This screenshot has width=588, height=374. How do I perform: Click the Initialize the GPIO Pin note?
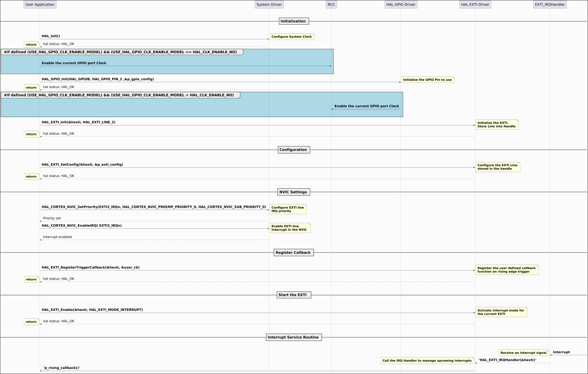[x=428, y=80]
